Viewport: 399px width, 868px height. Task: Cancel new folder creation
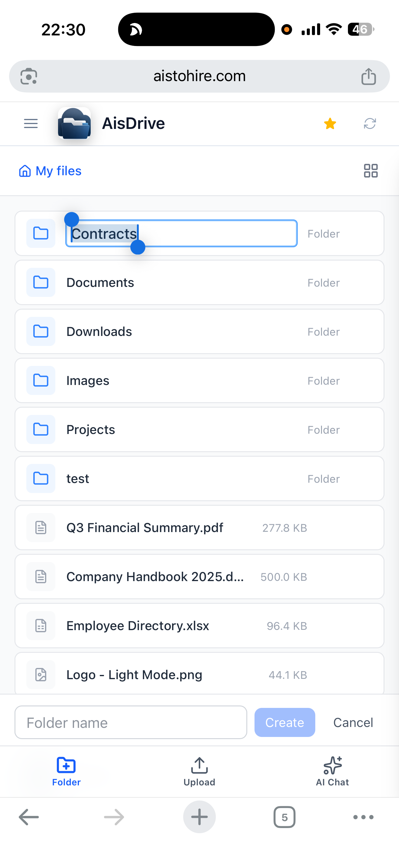[x=353, y=722]
